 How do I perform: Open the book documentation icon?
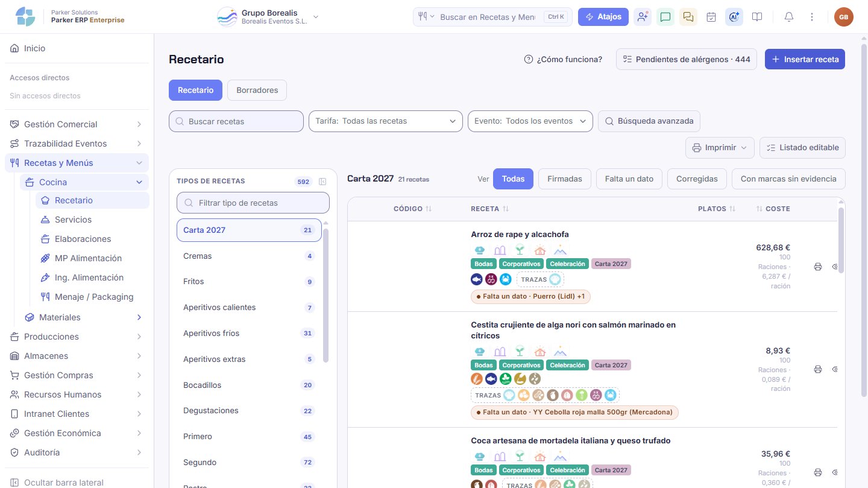point(757,17)
